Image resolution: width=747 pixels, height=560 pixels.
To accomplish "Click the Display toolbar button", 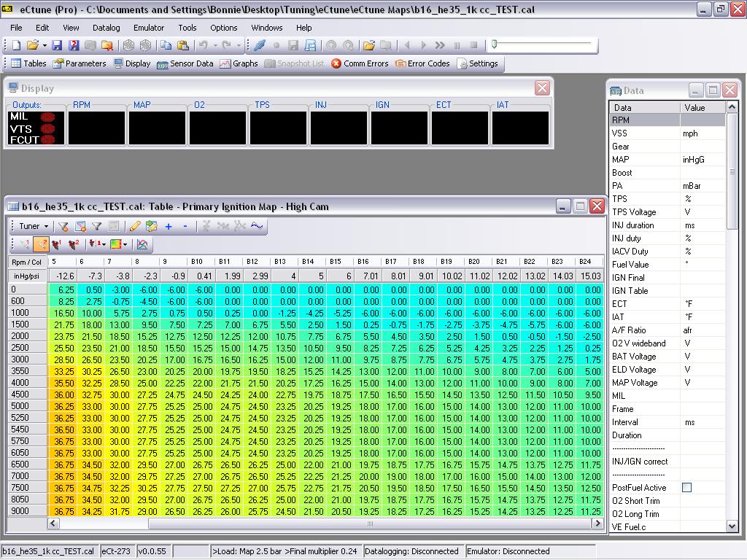I will pos(132,63).
